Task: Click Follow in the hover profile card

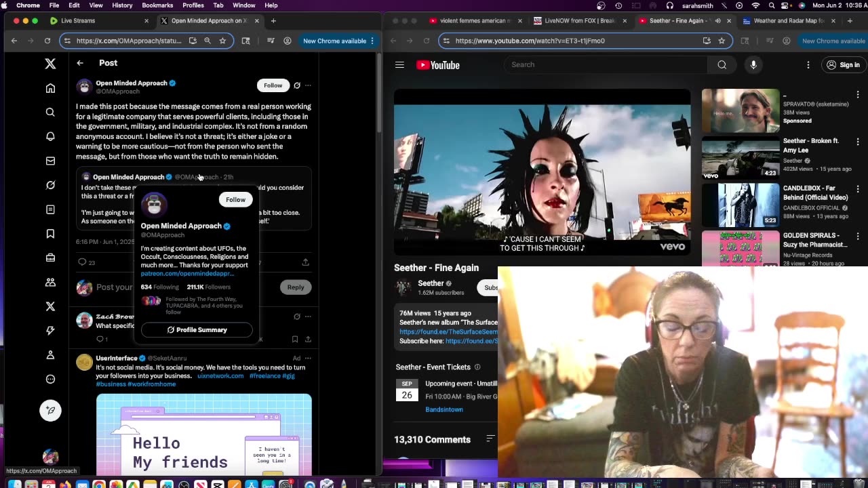Action: tap(235, 199)
